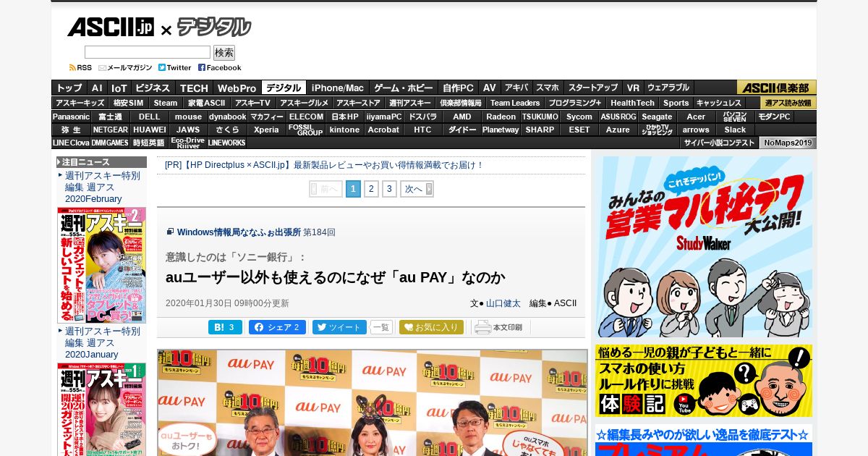Open 週刊アスキー in sub-navigation
Viewport: 868px width, 456px height.
[x=409, y=103]
